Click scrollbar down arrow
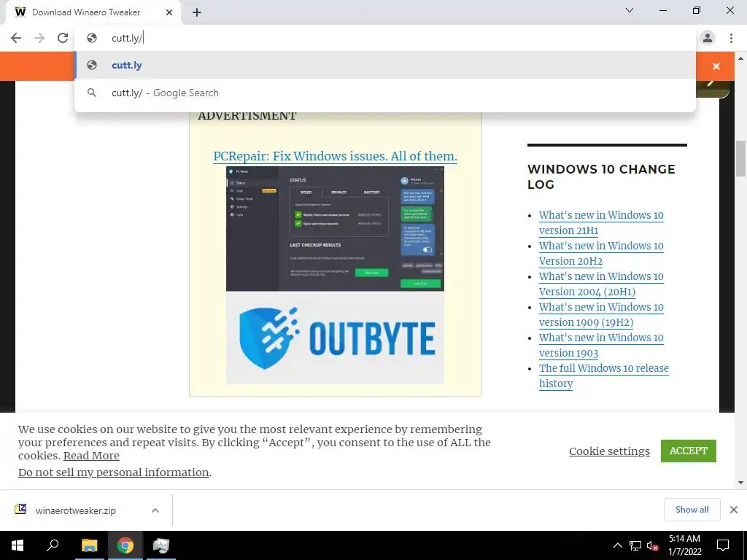Viewport: 747px width, 560px height. tap(741, 483)
